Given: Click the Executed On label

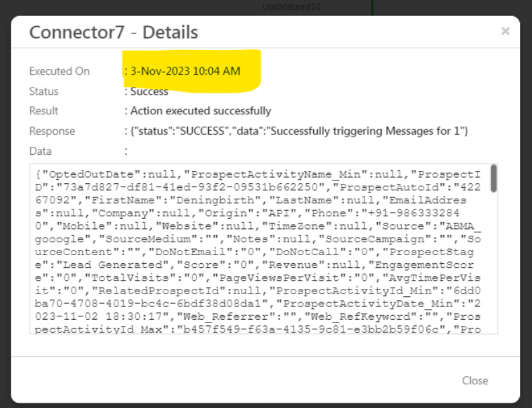Looking at the screenshot, I should pyautogui.click(x=59, y=71).
